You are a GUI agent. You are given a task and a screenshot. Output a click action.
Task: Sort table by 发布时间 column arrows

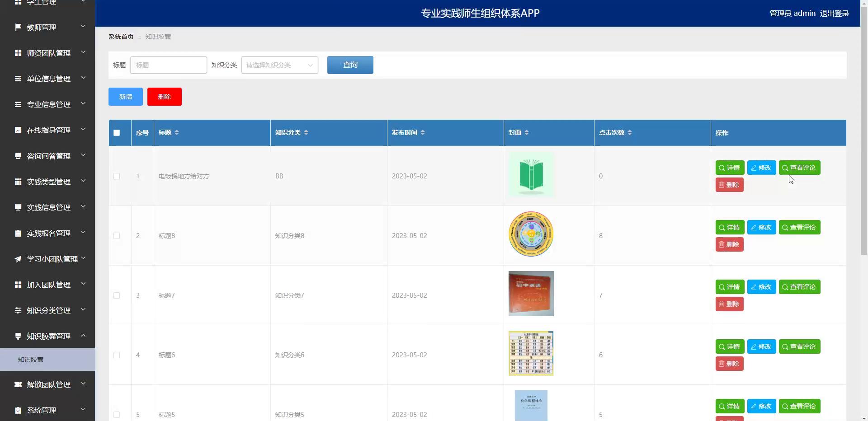point(423,132)
